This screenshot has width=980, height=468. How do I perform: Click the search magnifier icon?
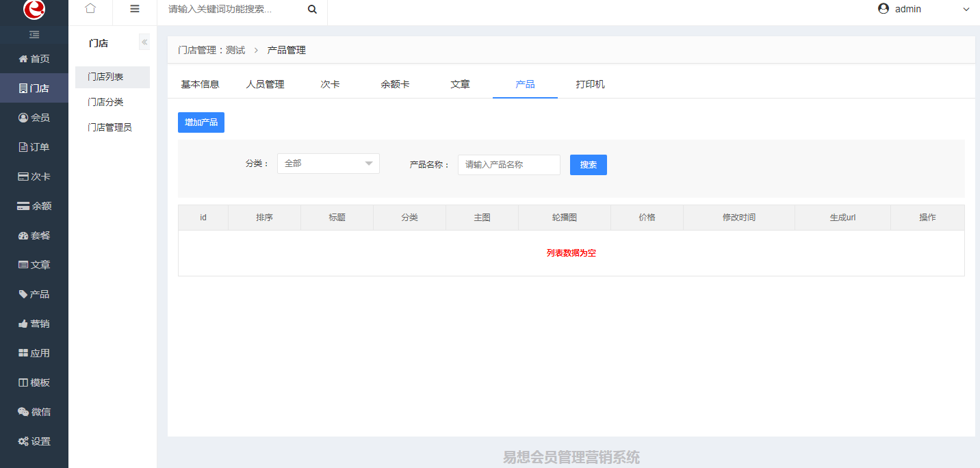pyautogui.click(x=312, y=9)
